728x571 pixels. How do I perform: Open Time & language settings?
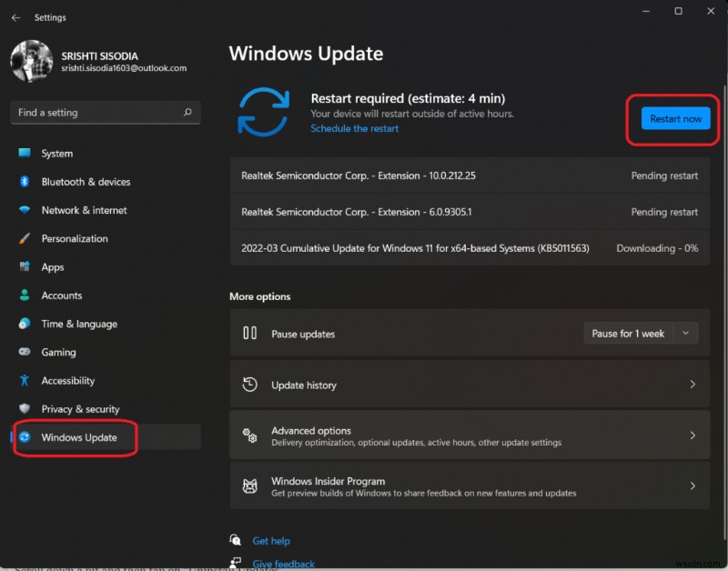click(x=82, y=324)
